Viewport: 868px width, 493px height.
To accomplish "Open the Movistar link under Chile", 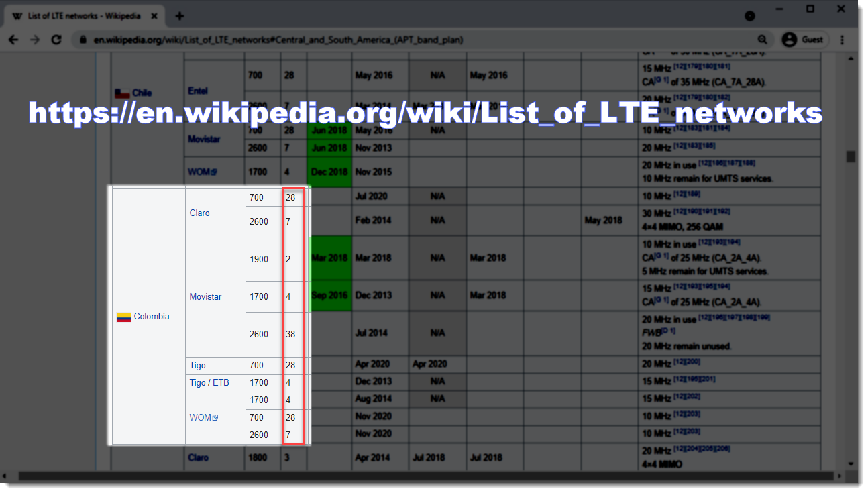I will [204, 139].
